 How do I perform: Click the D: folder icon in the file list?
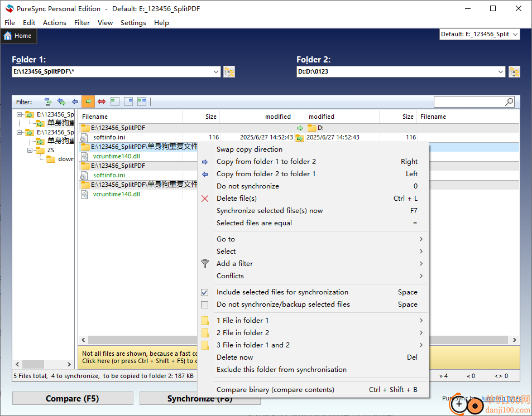click(312, 128)
